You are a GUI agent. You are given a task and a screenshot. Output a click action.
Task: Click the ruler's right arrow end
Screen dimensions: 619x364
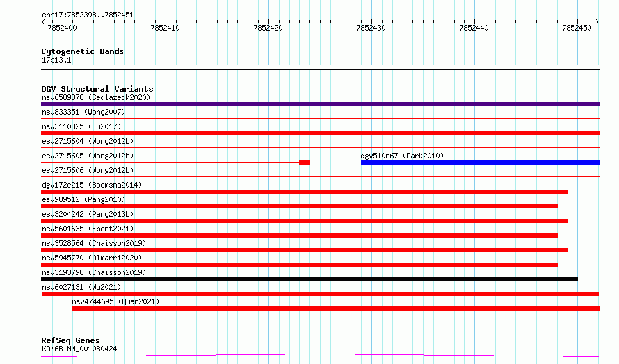pyautogui.click(x=597, y=22)
